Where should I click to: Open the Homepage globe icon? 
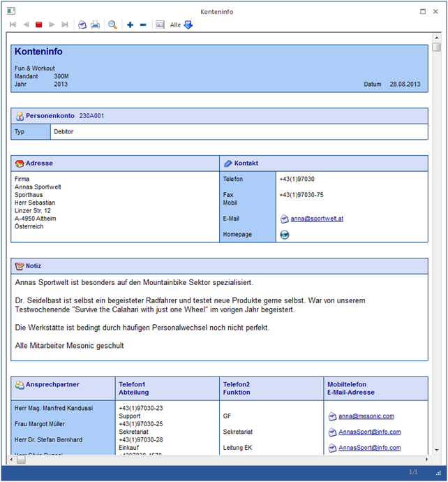284,235
